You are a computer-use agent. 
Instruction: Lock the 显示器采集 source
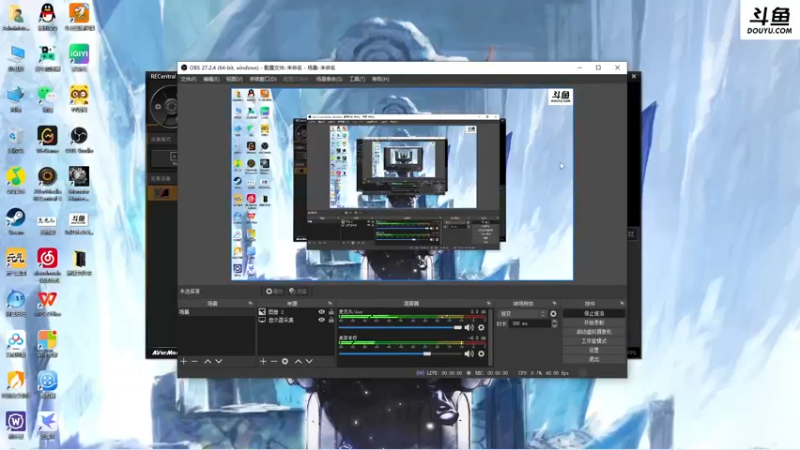331,320
